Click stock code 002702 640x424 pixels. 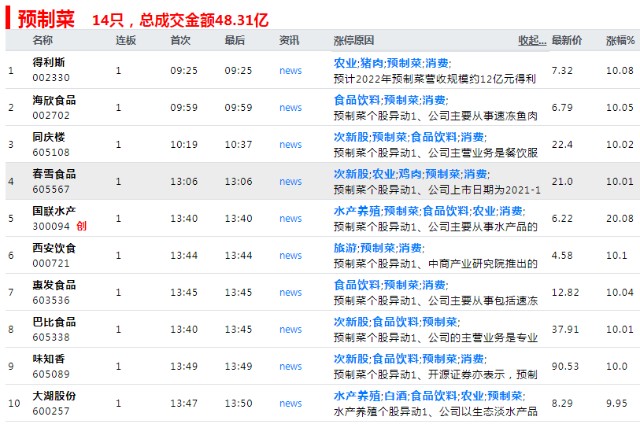pyautogui.click(x=51, y=115)
